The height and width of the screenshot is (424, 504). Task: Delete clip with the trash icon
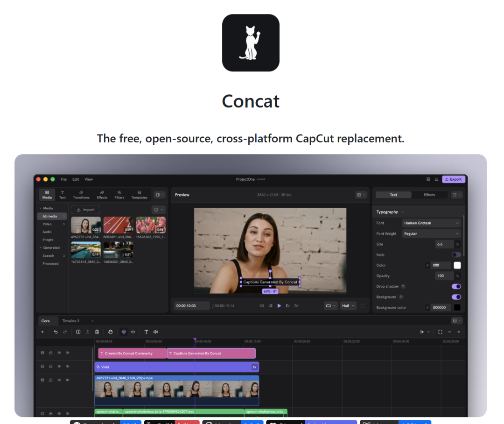[97, 332]
